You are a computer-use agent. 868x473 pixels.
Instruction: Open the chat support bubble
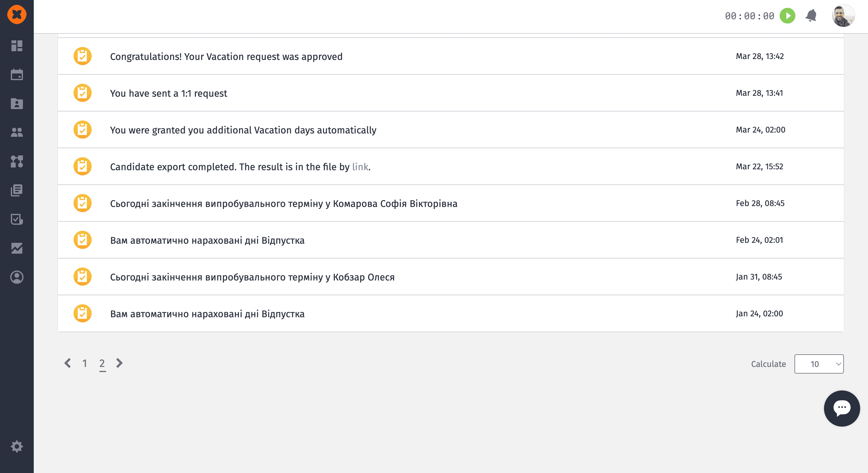842,408
